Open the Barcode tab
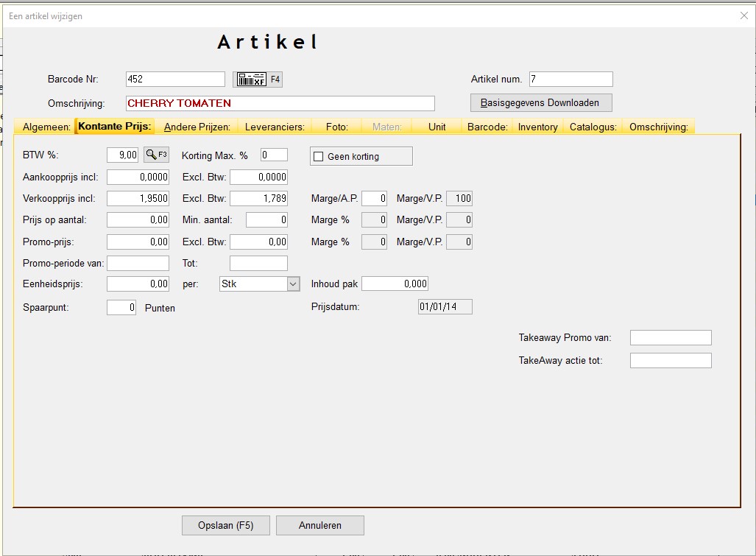Screen dimensions: 756x556 click(x=487, y=127)
